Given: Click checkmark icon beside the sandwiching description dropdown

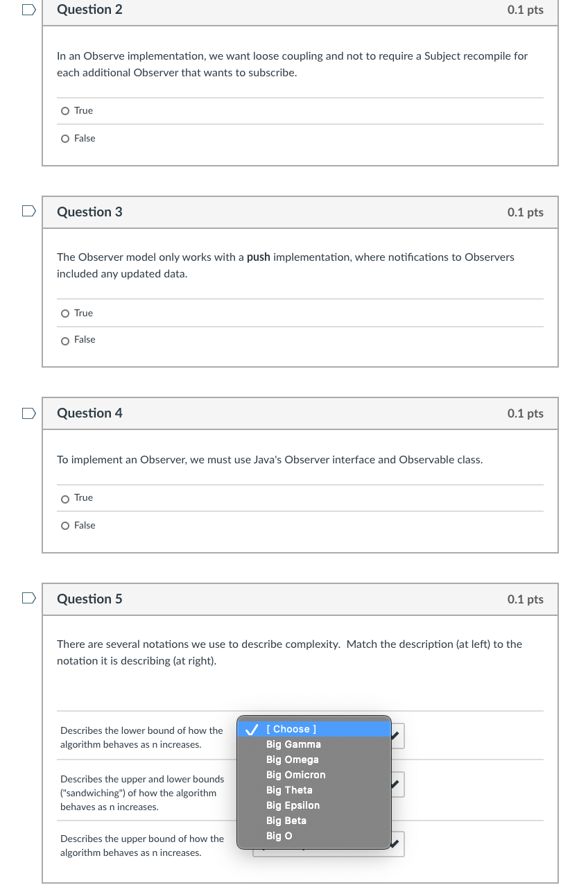Looking at the screenshot, I should click(x=396, y=784).
